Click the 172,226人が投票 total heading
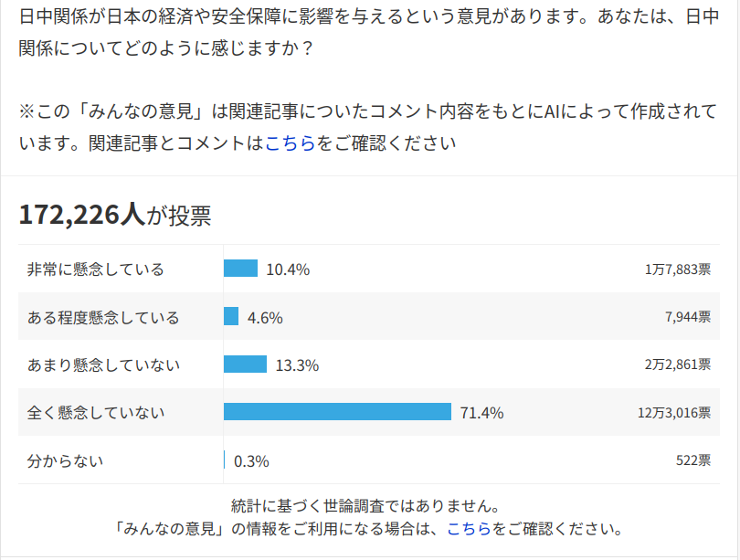 pos(115,215)
